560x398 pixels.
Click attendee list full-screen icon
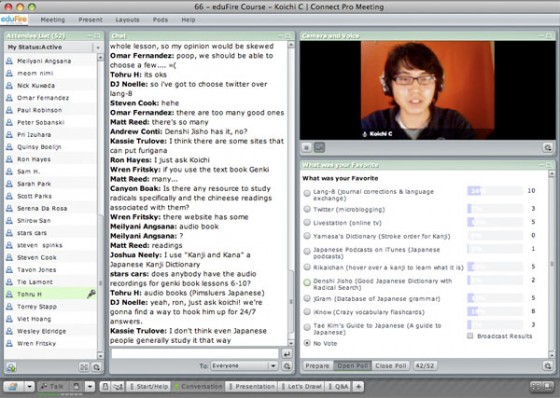[84, 367]
